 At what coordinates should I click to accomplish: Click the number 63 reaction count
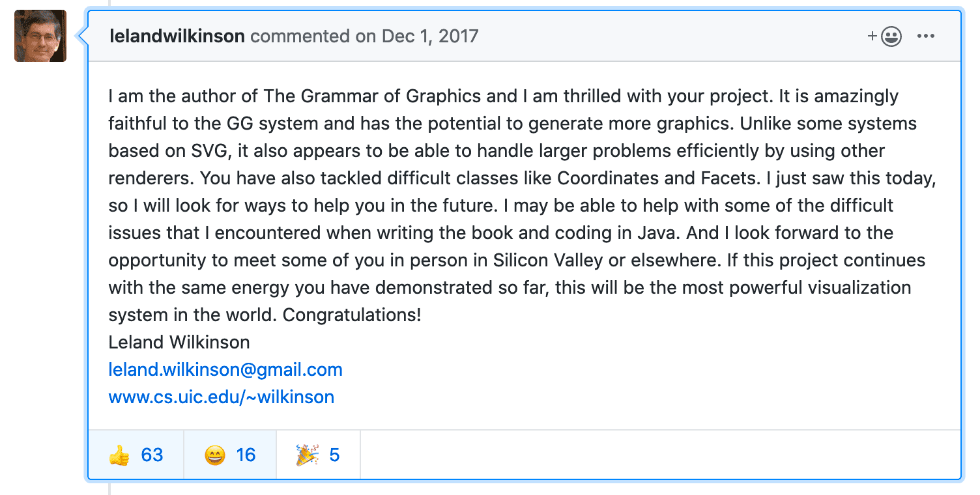click(152, 455)
